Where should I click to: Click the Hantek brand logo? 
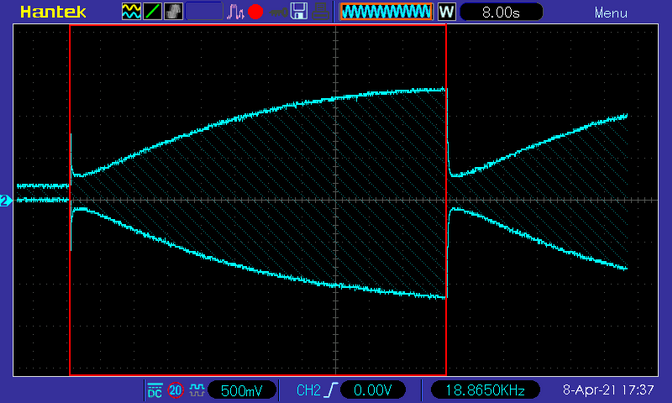pyautogui.click(x=53, y=12)
